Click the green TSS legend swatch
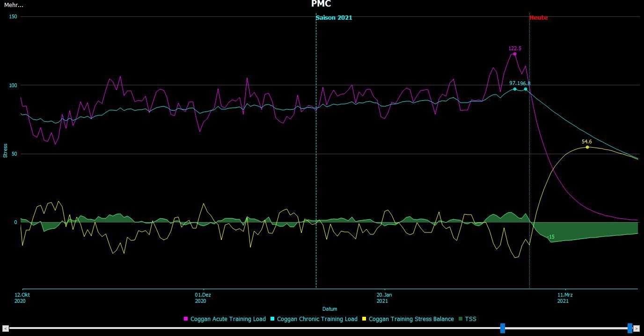The image size is (644, 336). (x=460, y=319)
